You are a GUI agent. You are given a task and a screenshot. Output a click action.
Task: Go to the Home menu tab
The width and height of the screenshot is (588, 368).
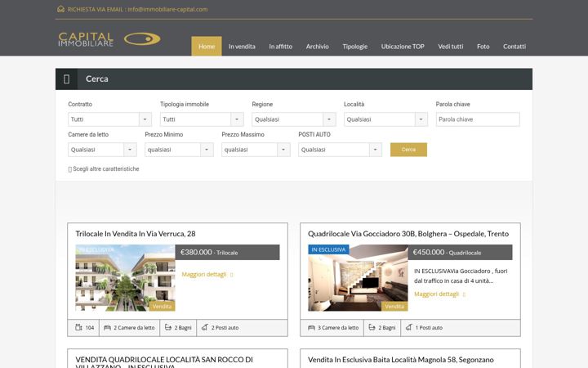[x=207, y=46]
